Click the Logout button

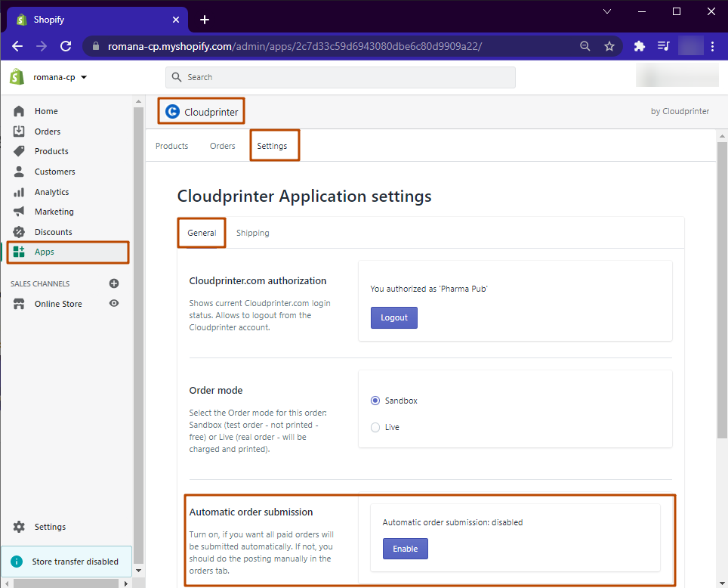tap(393, 317)
